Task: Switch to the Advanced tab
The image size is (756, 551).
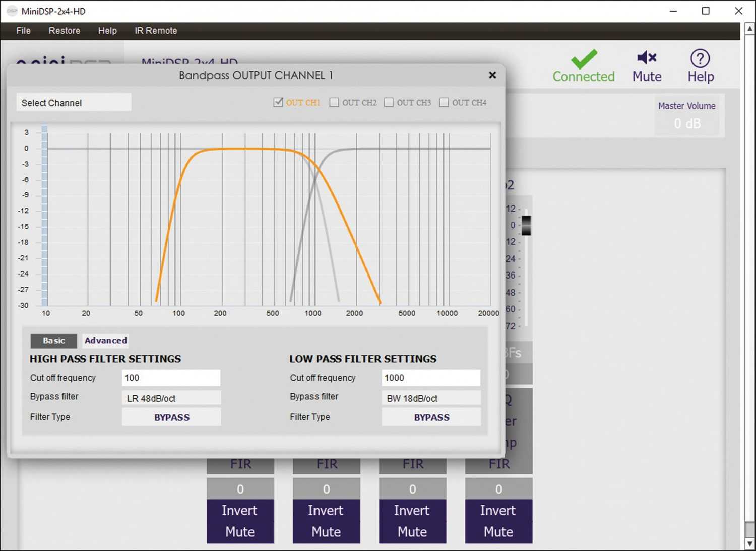Action: (106, 341)
